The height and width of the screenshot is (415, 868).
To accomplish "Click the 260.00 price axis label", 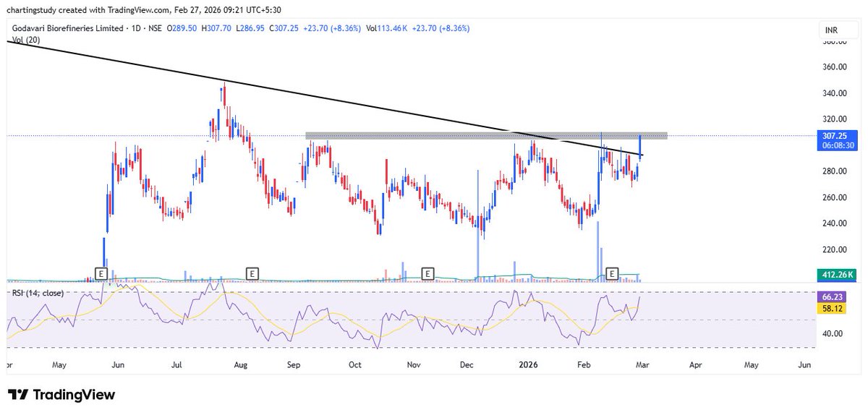I will (x=834, y=197).
